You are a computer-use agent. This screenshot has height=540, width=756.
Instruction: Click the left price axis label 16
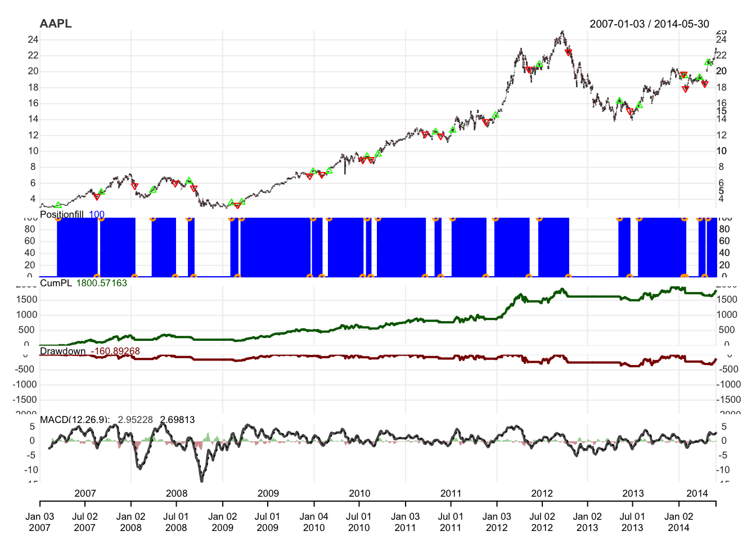[x=33, y=103]
